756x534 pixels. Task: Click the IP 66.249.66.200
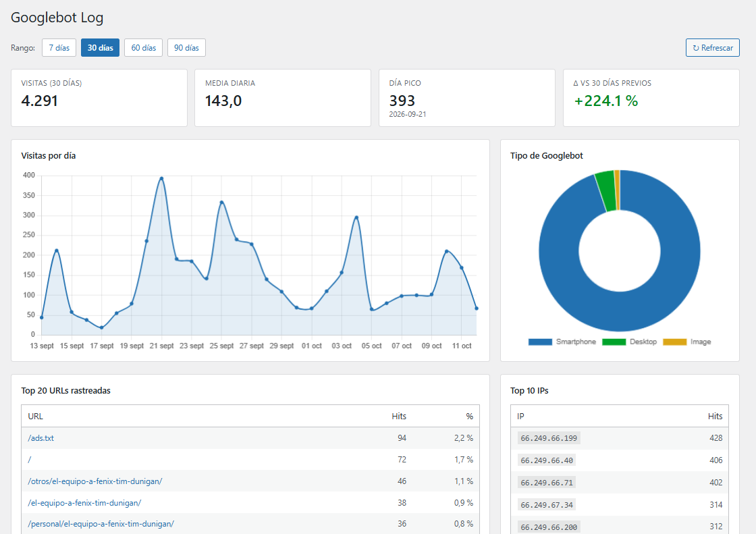[x=549, y=527]
